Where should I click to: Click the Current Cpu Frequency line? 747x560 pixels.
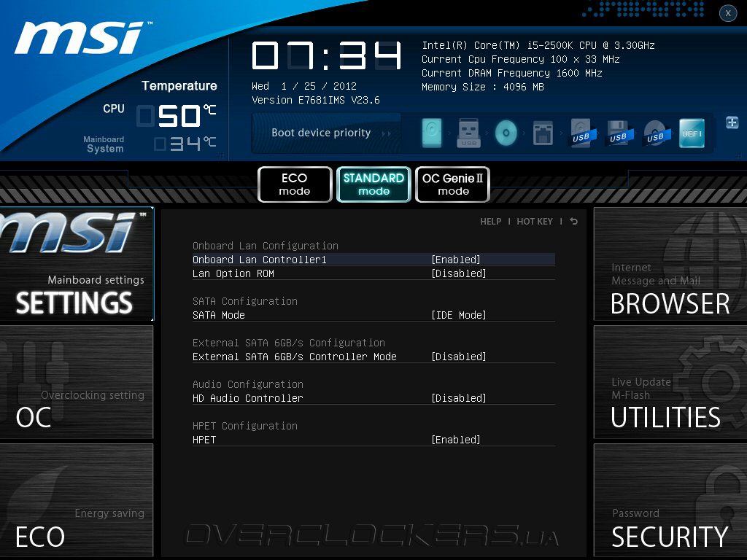point(521,59)
